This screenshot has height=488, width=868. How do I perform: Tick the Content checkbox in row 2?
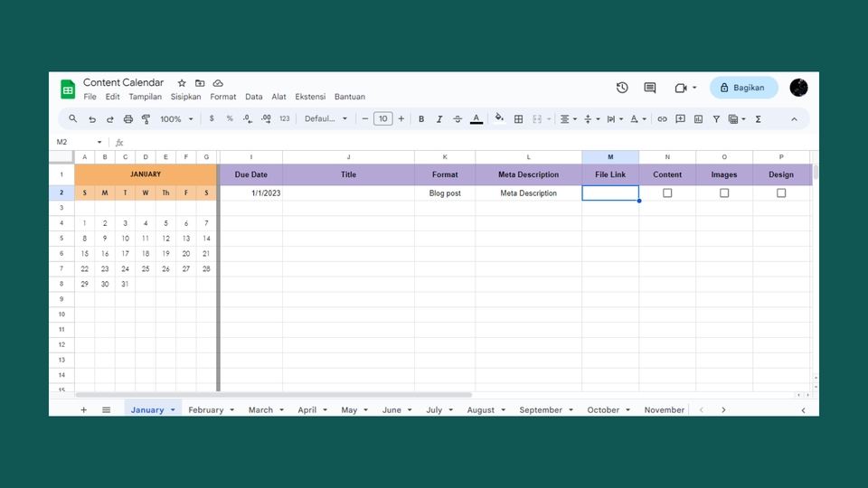pos(667,193)
